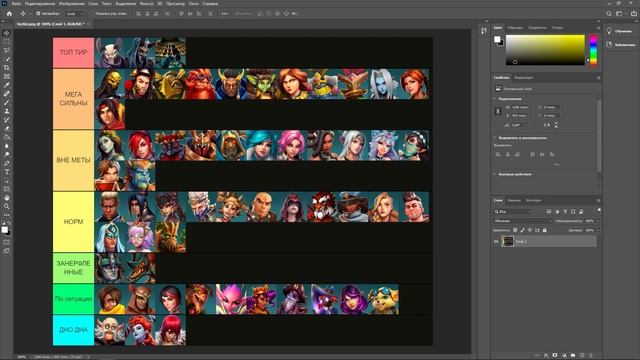Select the Hand tool
This screenshot has width=640, height=360.
click(x=7, y=198)
